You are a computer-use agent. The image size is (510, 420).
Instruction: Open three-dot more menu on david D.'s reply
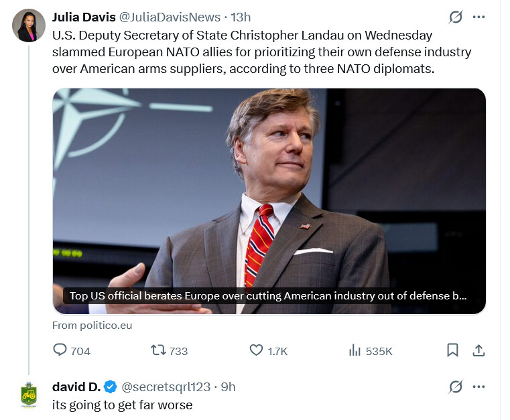tap(479, 387)
